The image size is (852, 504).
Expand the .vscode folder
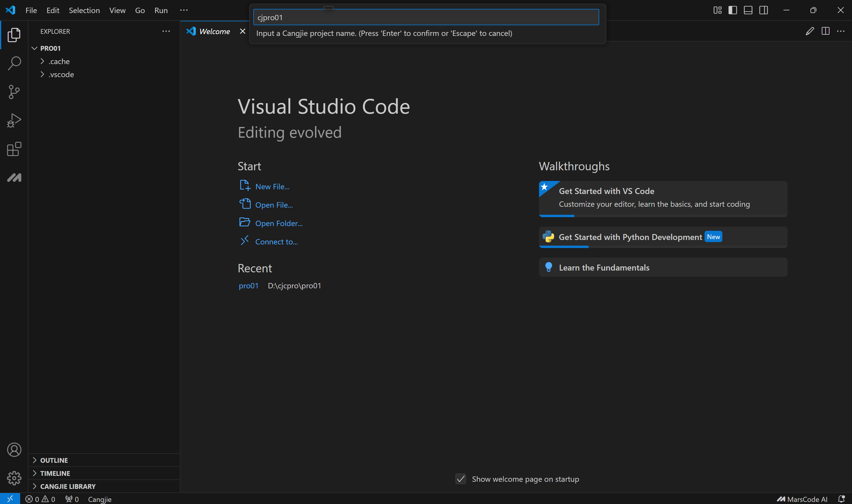coord(104,74)
